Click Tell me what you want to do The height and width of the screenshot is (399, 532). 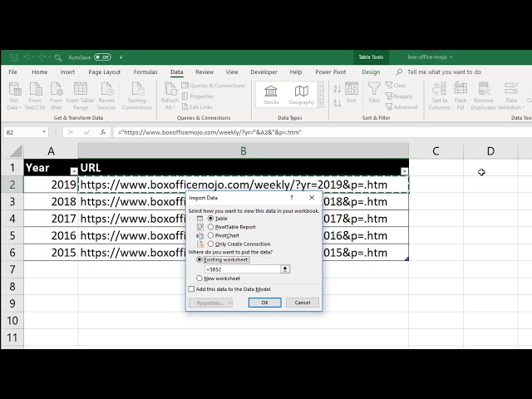(x=444, y=72)
